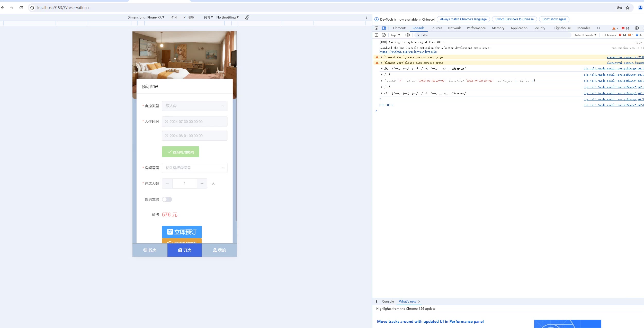Bookmark this page with star icon

point(628,8)
